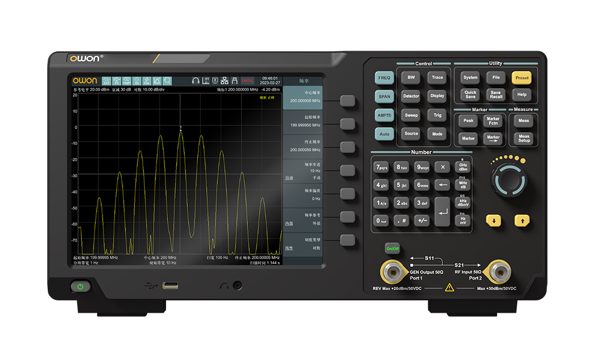
Task: Tap the Free trigger icon on screen
Action: pyautogui.click(x=147, y=81)
